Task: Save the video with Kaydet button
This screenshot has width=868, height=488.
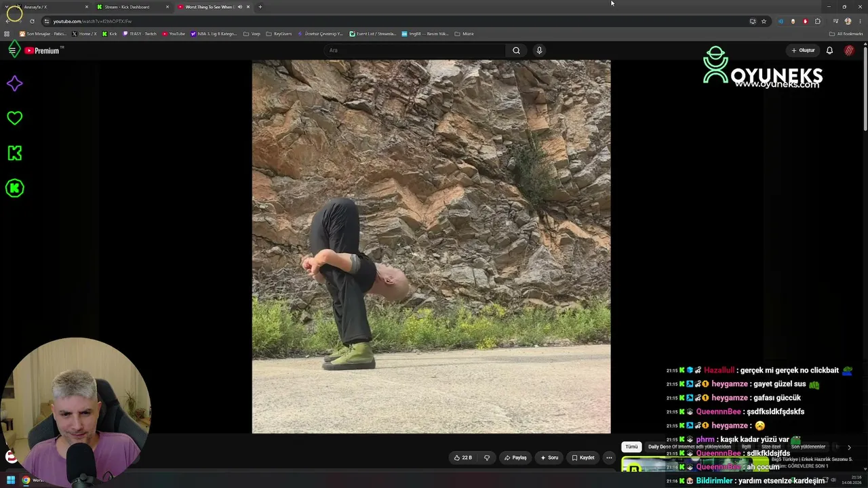Action: click(583, 457)
